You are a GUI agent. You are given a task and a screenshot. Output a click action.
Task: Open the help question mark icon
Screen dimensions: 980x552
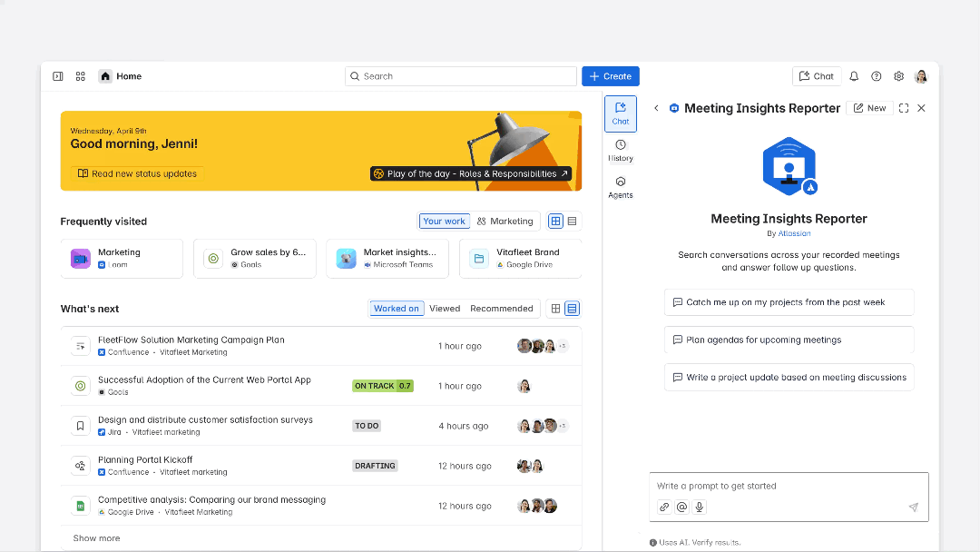coord(877,76)
